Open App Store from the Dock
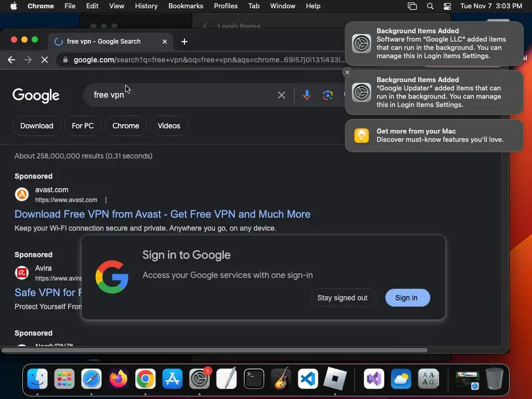Screen dimensions: 532x399 click(172, 379)
